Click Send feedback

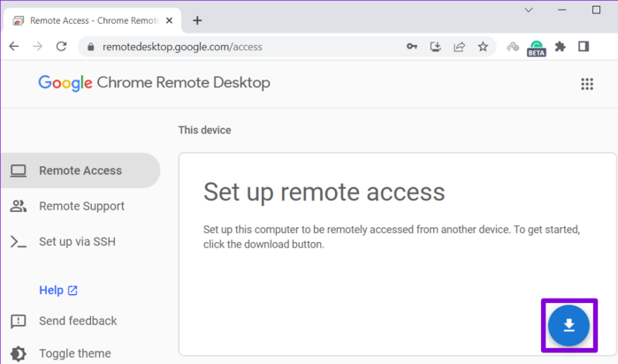click(x=78, y=321)
